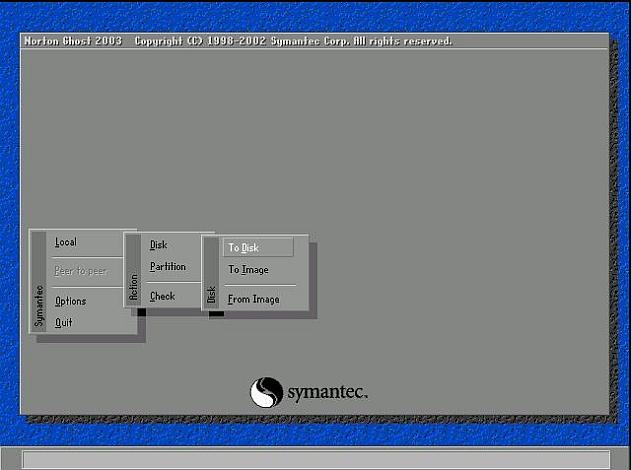Viewport: 631px width, 470px height.
Task: Select the greyed Peer to peer entry
Action: click(x=80, y=271)
